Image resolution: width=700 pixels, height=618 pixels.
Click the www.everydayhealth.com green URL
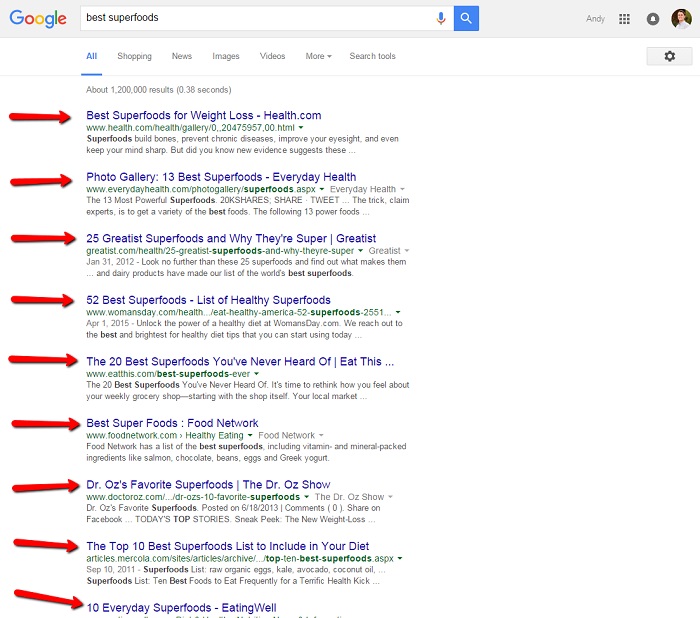pyautogui.click(x=201, y=189)
